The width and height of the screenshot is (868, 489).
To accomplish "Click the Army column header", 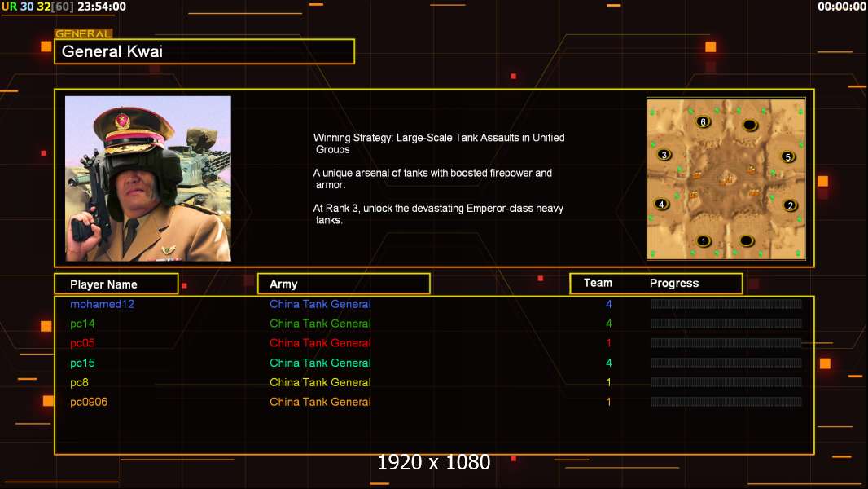I will [344, 284].
